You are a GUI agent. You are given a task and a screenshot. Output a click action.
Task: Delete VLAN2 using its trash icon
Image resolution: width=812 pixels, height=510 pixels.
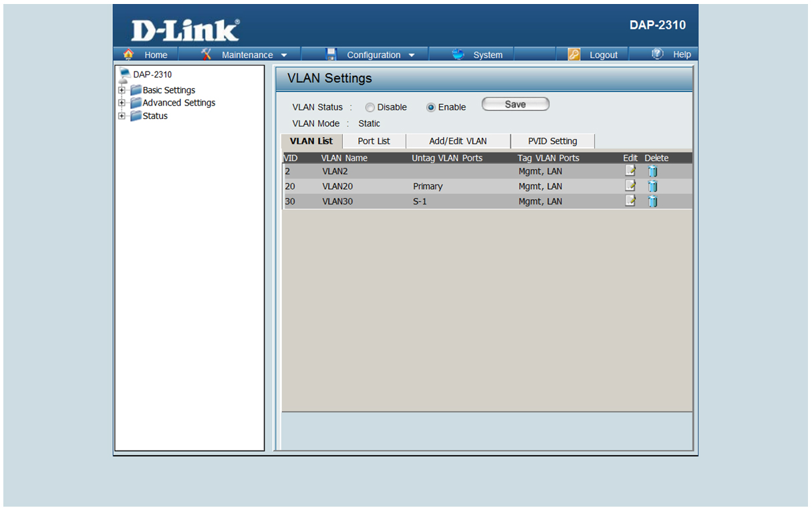[x=653, y=171]
